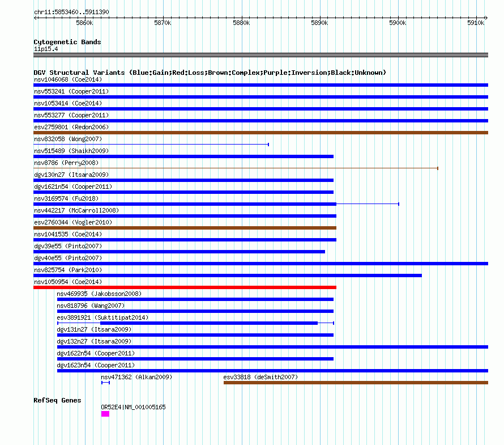This screenshot has height=445, width=504.
Task: Click nsv1050954 (Coe2014) label
Action: (68, 282)
